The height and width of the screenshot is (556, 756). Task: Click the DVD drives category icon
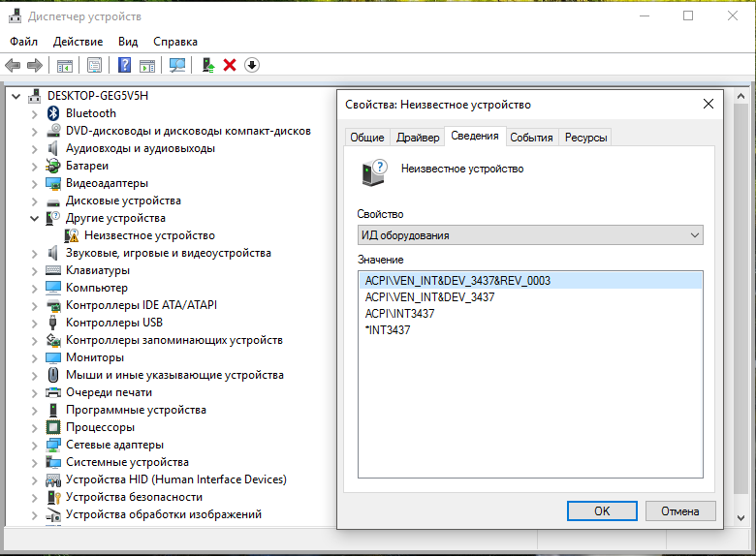(x=53, y=131)
